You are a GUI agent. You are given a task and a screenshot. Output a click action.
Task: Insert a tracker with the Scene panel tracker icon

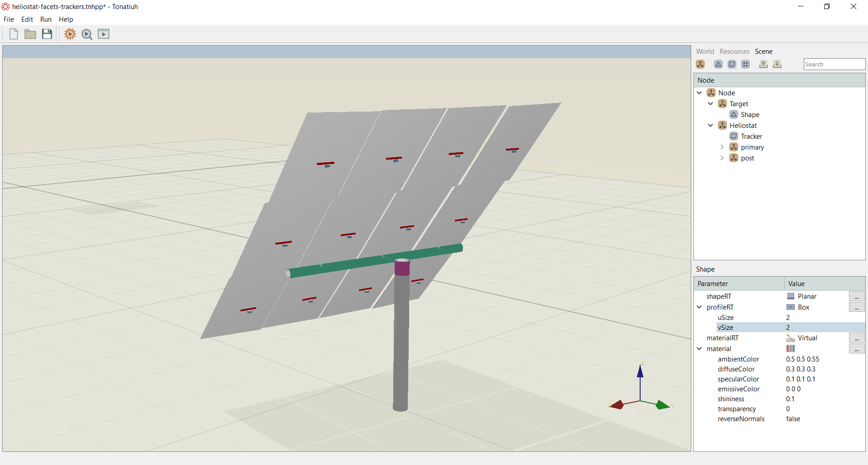pos(732,64)
